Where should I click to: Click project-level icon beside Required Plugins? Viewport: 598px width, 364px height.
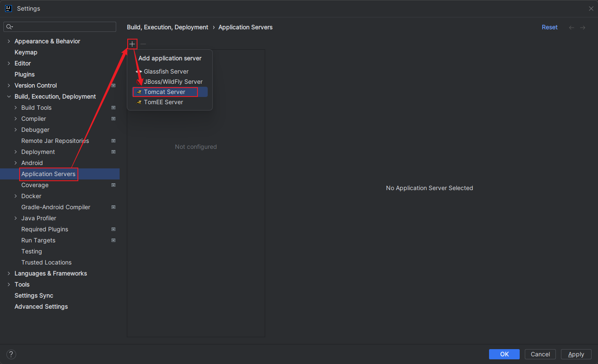point(114,229)
